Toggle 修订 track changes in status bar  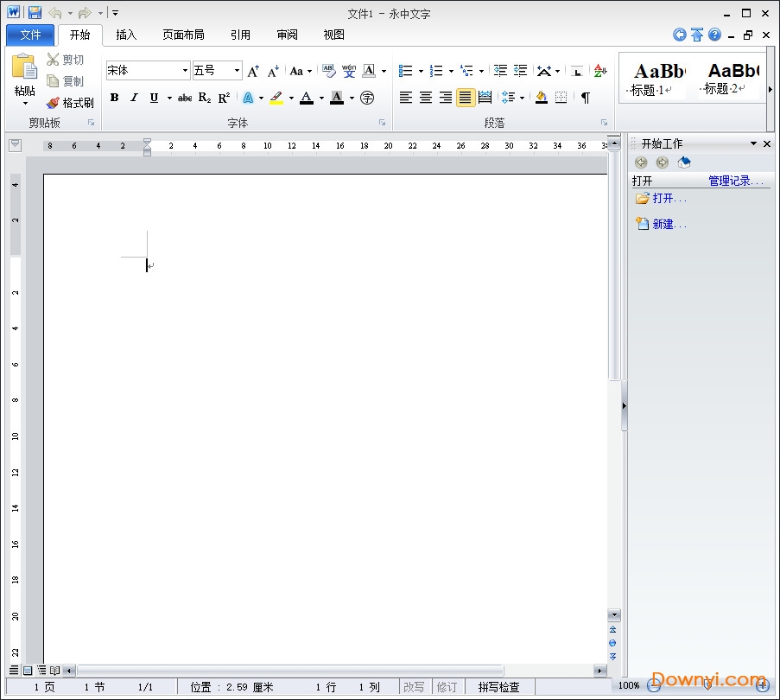447,687
